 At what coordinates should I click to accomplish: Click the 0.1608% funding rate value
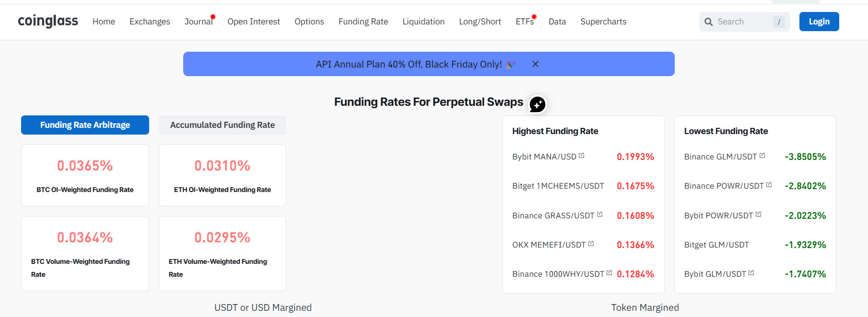coord(635,215)
